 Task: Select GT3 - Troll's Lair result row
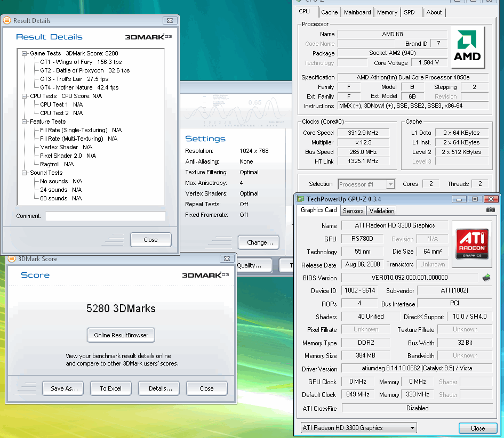pyautogui.click(x=74, y=79)
